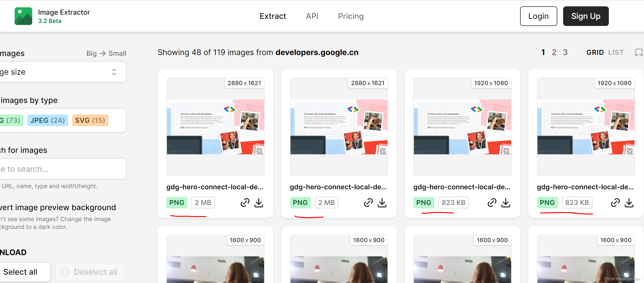Download the first 823 KB PNG image
Viewport: 644px width, 283px height.
(505, 203)
